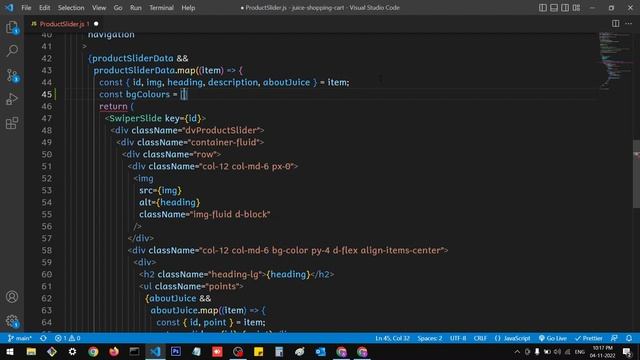Synchronize changes in status bar
The width and height of the screenshot is (640, 360).
43,338
